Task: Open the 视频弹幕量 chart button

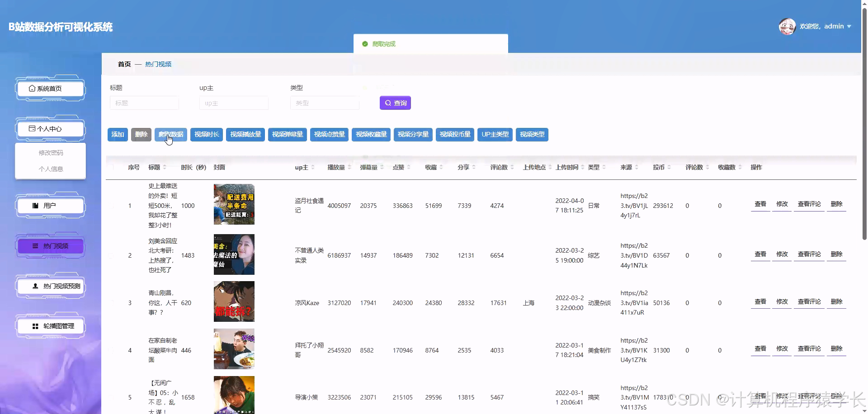Action: pos(288,134)
